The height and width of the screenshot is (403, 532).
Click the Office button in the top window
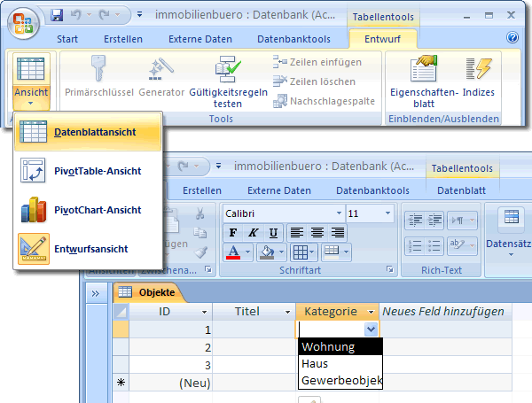tap(23, 23)
